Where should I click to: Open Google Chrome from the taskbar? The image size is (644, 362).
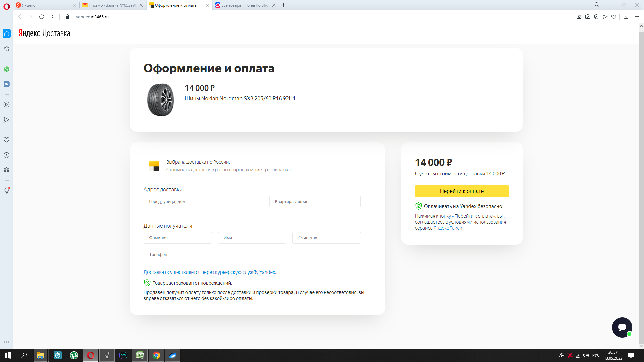[x=156, y=355]
